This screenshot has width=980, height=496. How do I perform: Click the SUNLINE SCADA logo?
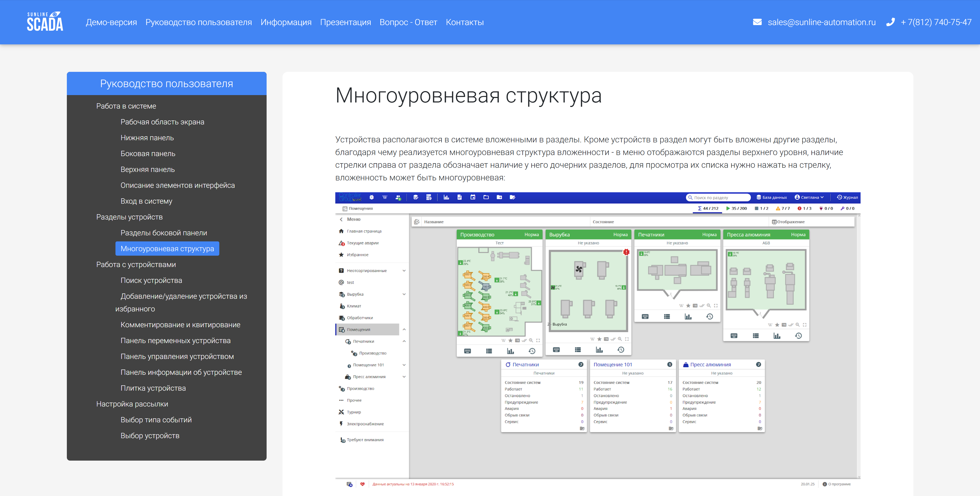45,22
